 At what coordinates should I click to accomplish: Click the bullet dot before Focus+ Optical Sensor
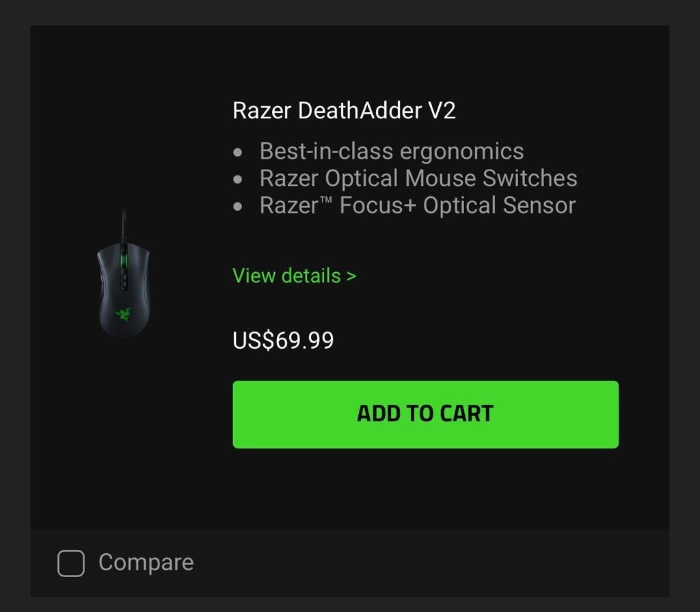click(237, 207)
